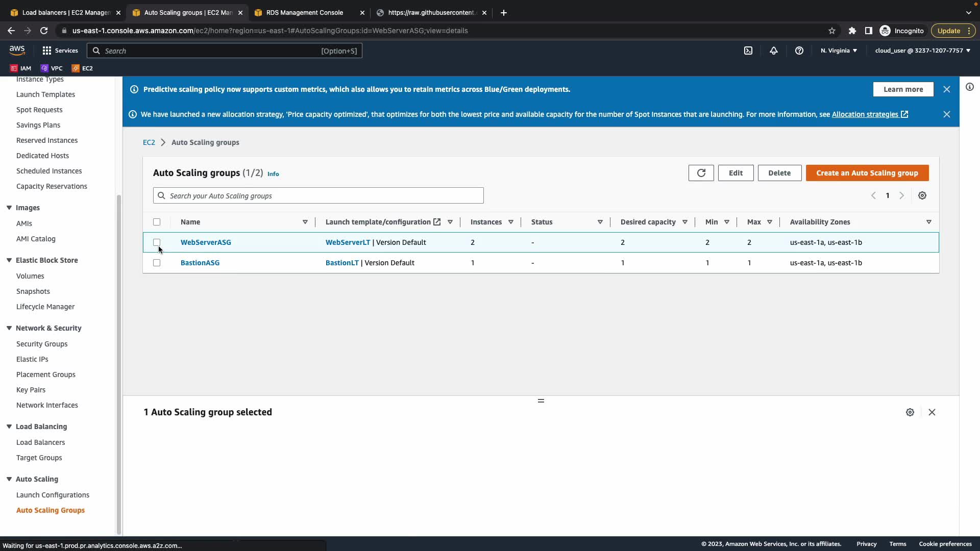Screen dimensions: 980x551
Task: Open the N. Virginia region dropdown
Action: [839, 51]
